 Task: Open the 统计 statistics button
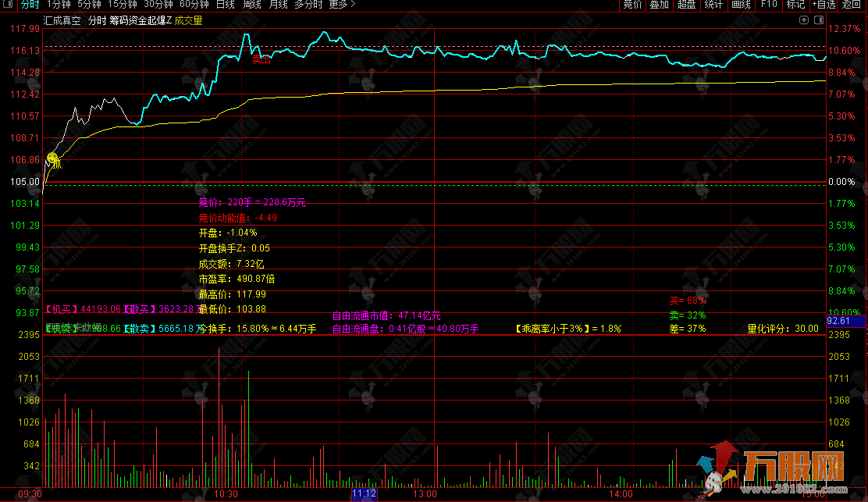click(713, 5)
